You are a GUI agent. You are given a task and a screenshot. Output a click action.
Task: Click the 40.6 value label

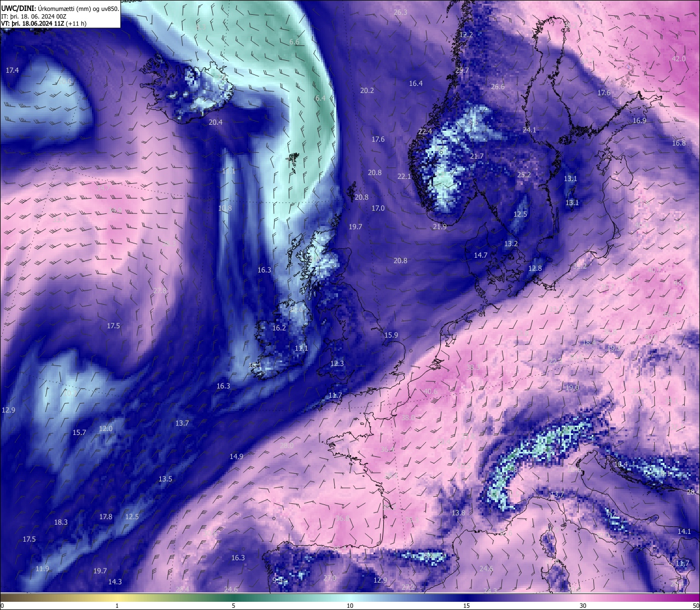[430, 392]
